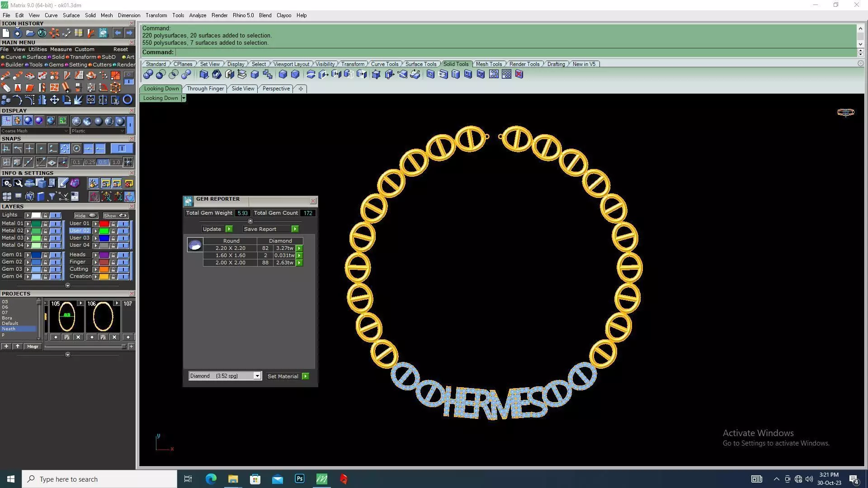
Task: Open File Explorer from the taskbar
Action: pyautogui.click(x=233, y=479)
